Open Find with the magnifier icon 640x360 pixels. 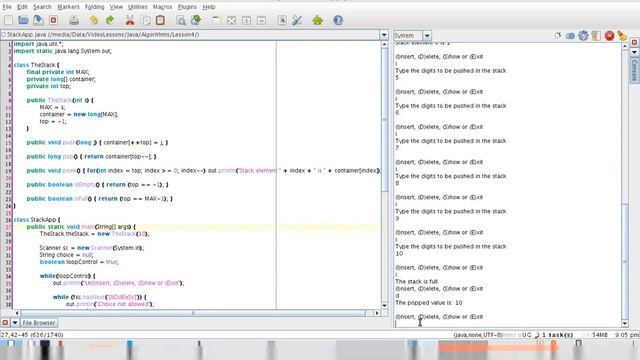point(181,20)
